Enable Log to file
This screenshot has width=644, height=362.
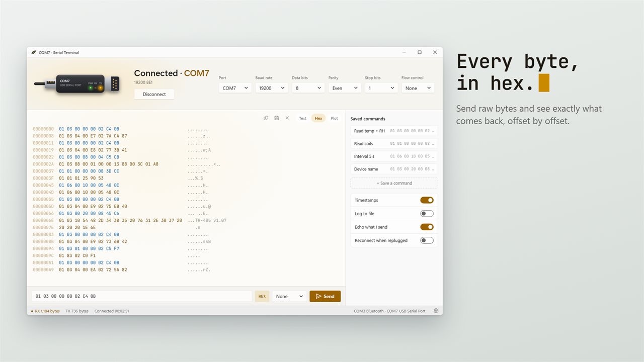tap(427, 214)
